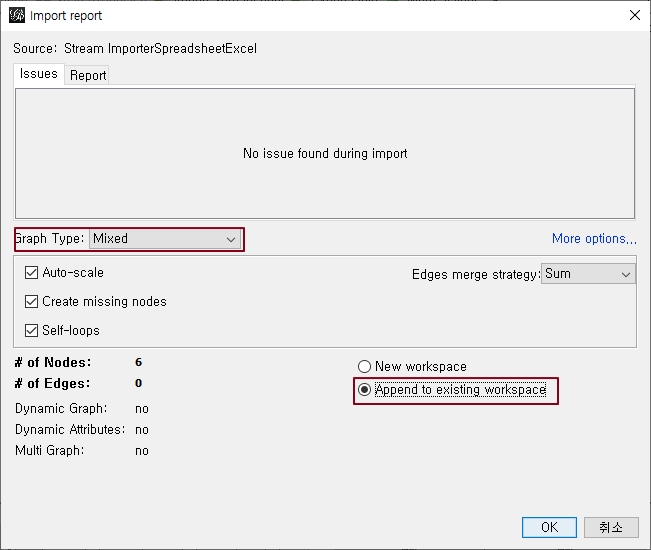651x550 pixels.
Task: Click the '# of Edges' label
Action: 52,383
